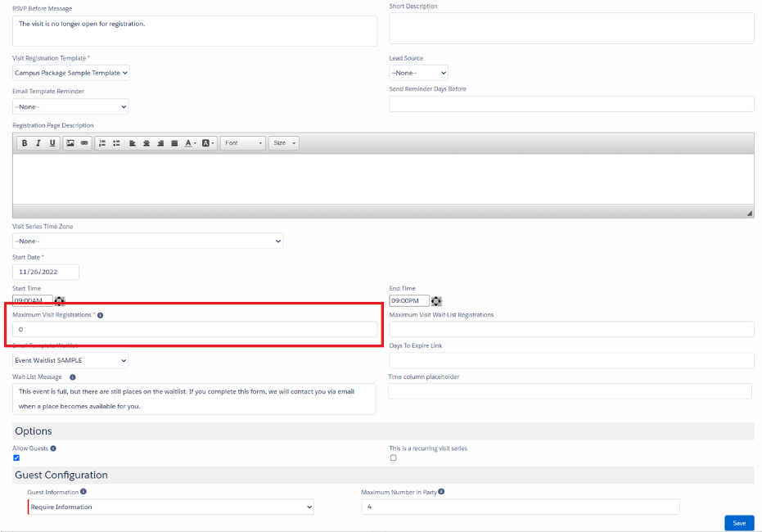762x532 pixels.
Task: Expand the Lead Source dropdown
Action: click(x=418, y=73)
